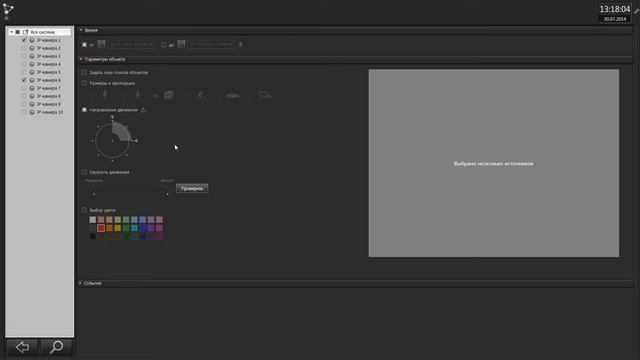Enable 'Выбор цвета' checkbox

[84, 210]
